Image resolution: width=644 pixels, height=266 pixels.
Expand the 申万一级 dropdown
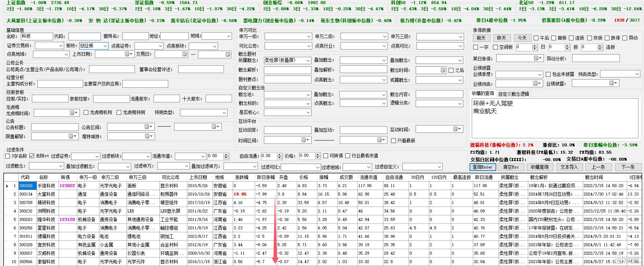click(x=309, y=37)
